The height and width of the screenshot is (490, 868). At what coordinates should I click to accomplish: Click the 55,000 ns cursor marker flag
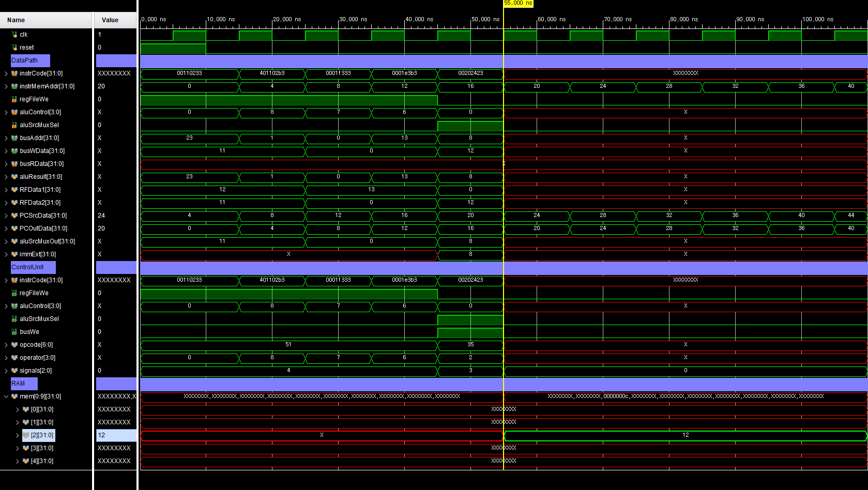518,3
